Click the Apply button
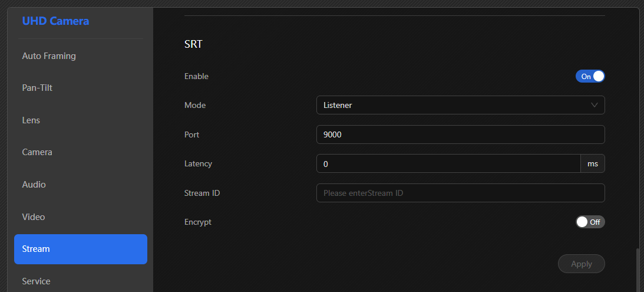 pyautogui.click(x=581, y=264)
